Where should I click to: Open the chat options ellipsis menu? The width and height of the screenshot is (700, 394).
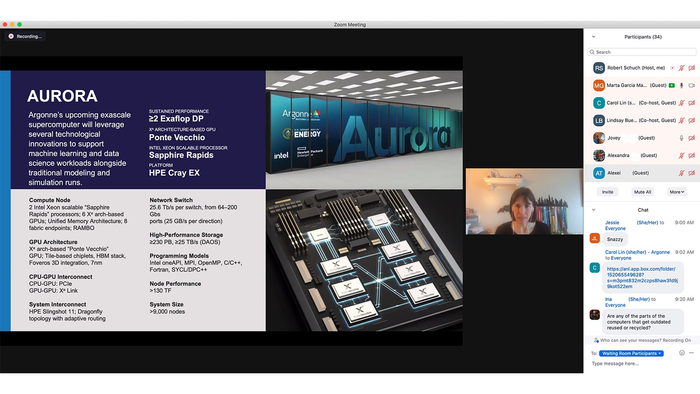coord(692,353)
